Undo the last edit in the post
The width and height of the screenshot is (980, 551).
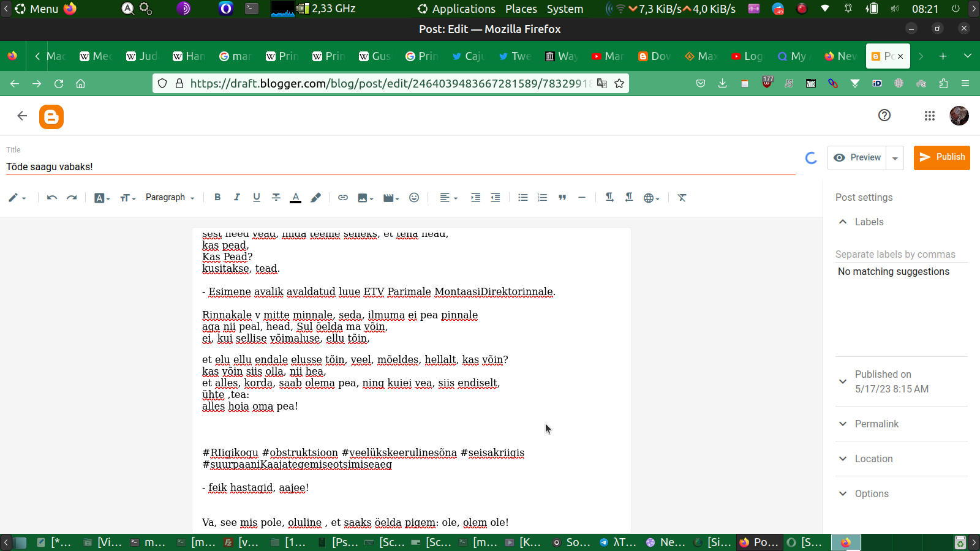click(52, 198)
